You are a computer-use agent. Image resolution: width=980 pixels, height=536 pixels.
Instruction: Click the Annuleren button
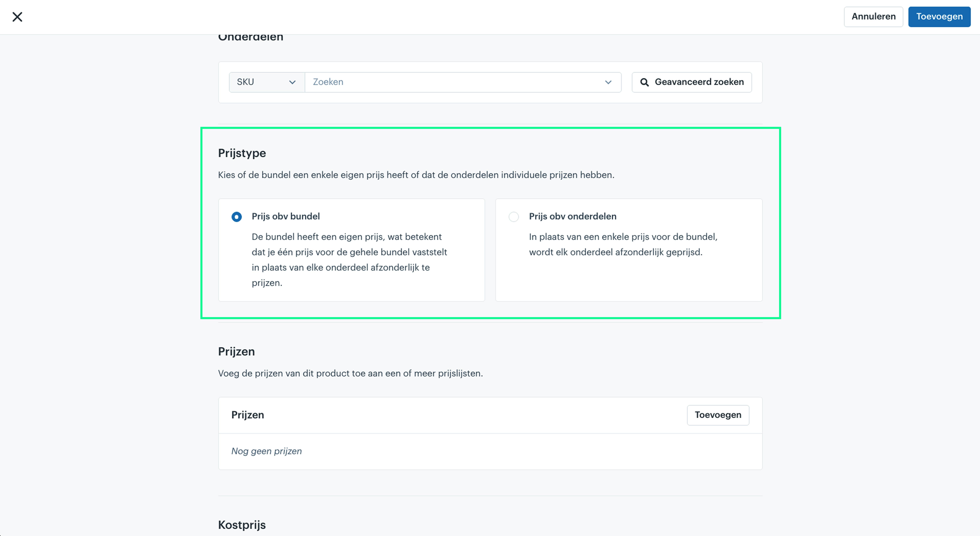pos(873,17)
